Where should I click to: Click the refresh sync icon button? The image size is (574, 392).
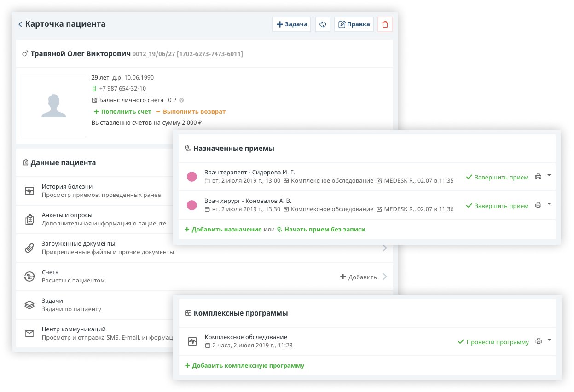click(x=323, y=24)
